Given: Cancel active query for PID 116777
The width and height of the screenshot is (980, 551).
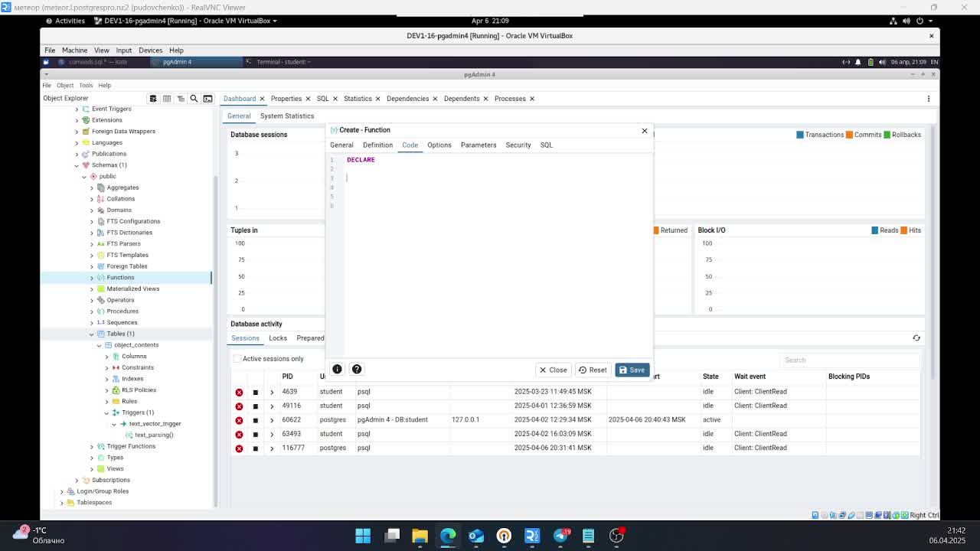Looking at the screenshot, I should point(256,448).
